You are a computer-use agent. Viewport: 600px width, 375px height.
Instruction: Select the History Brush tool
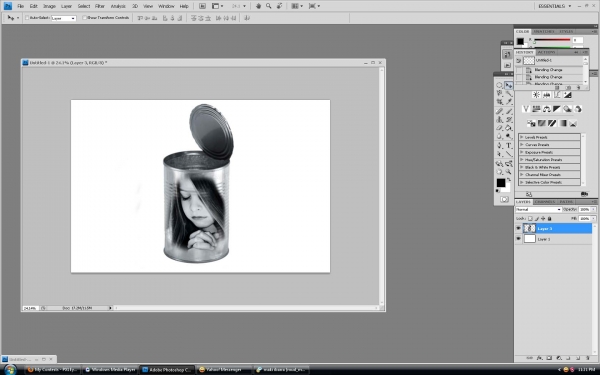[509, 119]
